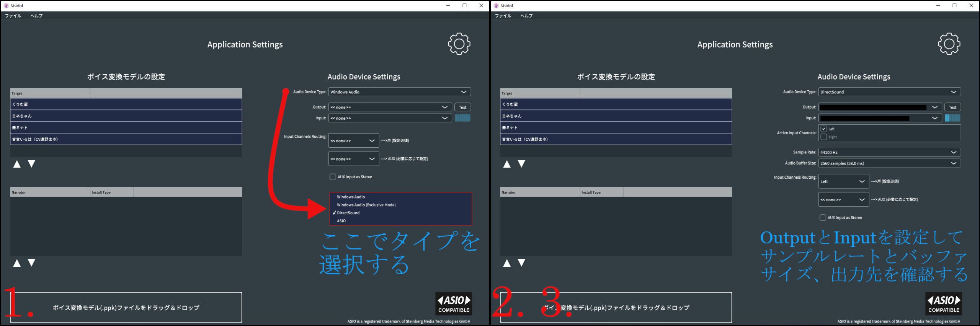Select 奏ミナト row in right window
The image size is (980, 326).
click(616, 127)
